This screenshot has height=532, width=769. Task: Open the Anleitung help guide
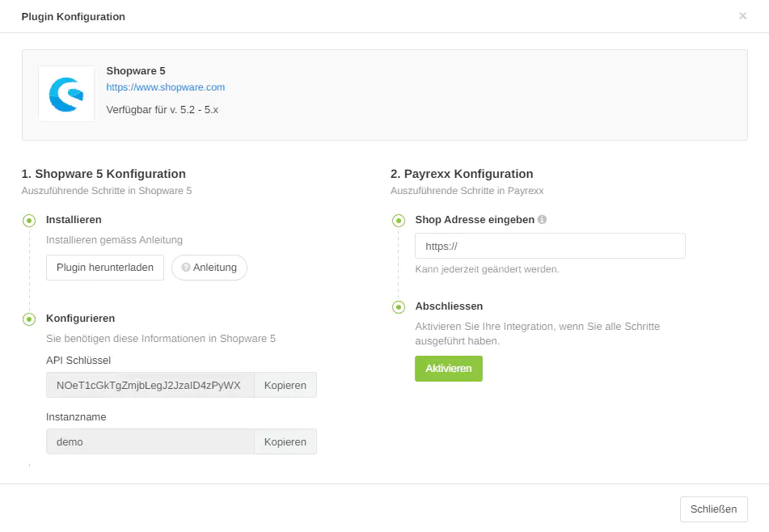pyautogui.click(x=209, y=268)
